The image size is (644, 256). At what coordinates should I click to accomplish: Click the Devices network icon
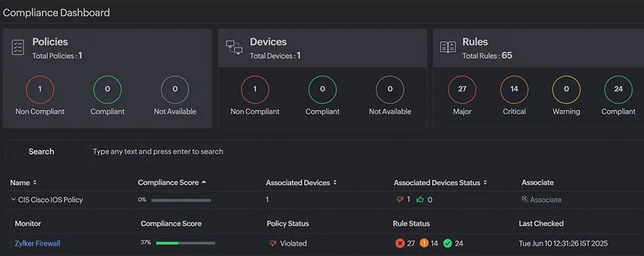pyautogui.click(x=234, y=47)
